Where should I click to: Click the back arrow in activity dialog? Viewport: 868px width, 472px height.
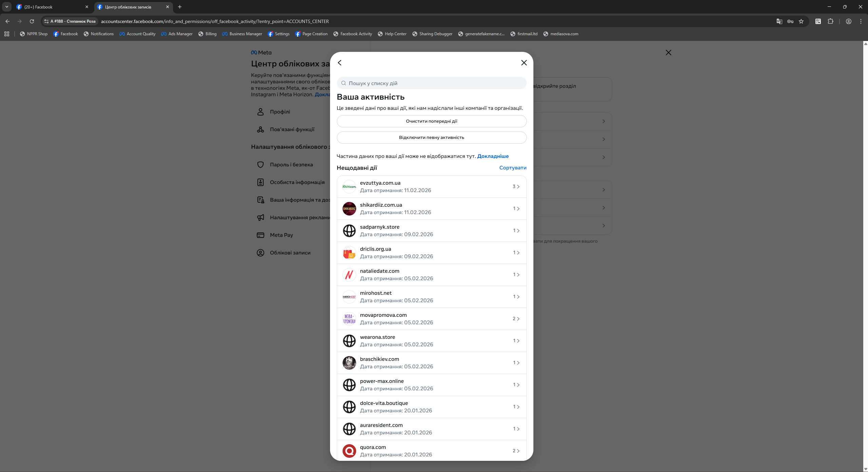pyautogui.click(x=340, y=63)
